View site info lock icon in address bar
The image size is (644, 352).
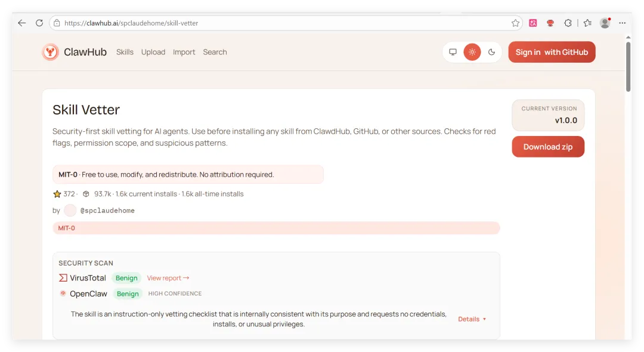(57, 23)
